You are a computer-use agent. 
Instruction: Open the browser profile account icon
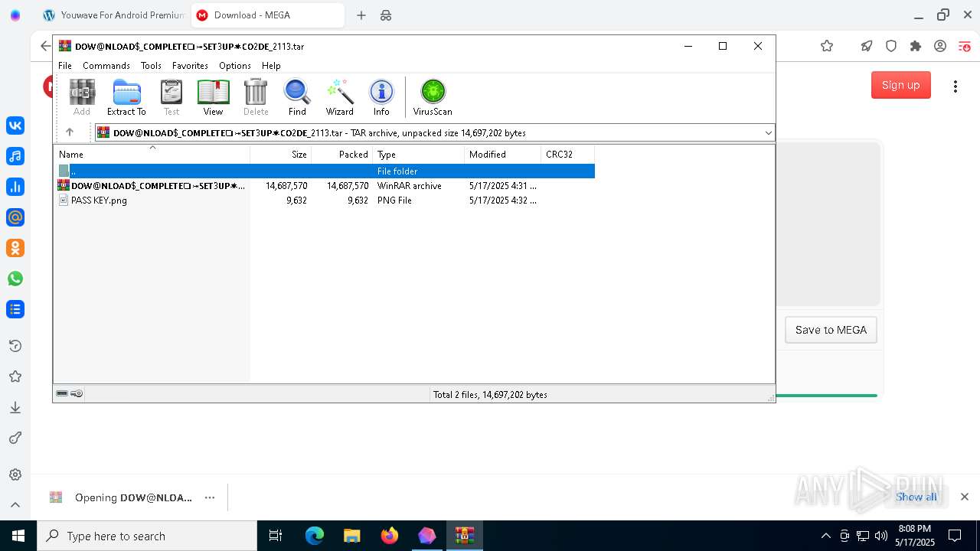[940, 46]
